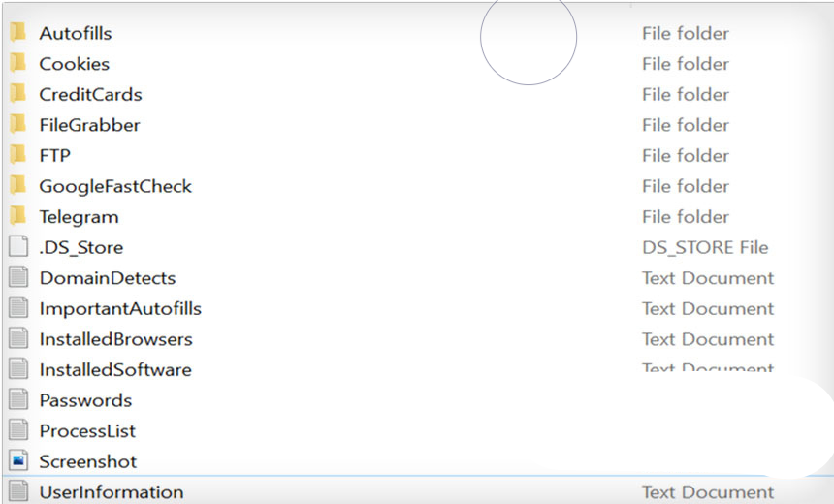Viewport: 834px width, 504px height.
Task: Select the ProcessList file name
Action: click(x=87, y=431)
